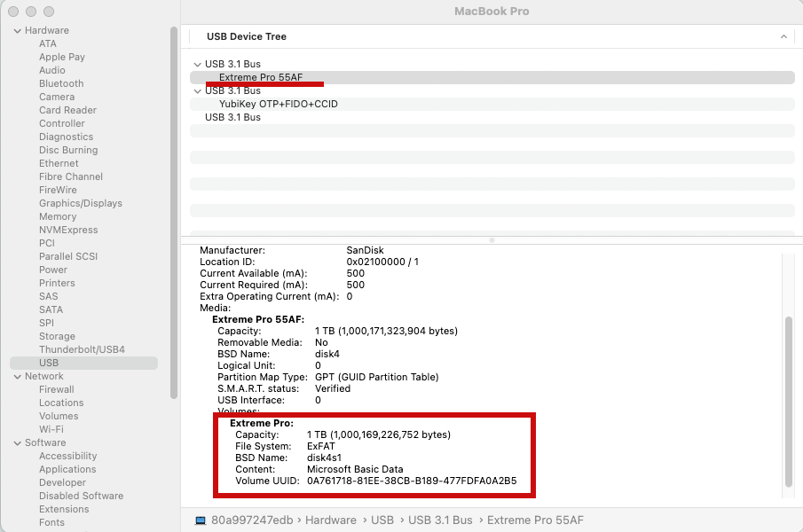The height and width of the screenshot is (532, 803).
Task: Open FireWire hardware info
Action: click(x=58, y=191)
